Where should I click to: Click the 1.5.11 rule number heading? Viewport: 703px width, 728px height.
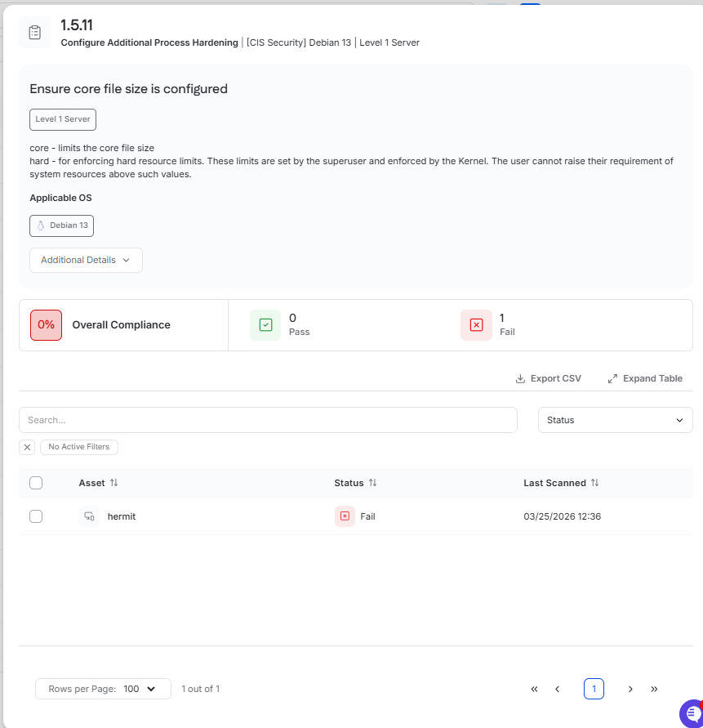(x=77, y=25)
